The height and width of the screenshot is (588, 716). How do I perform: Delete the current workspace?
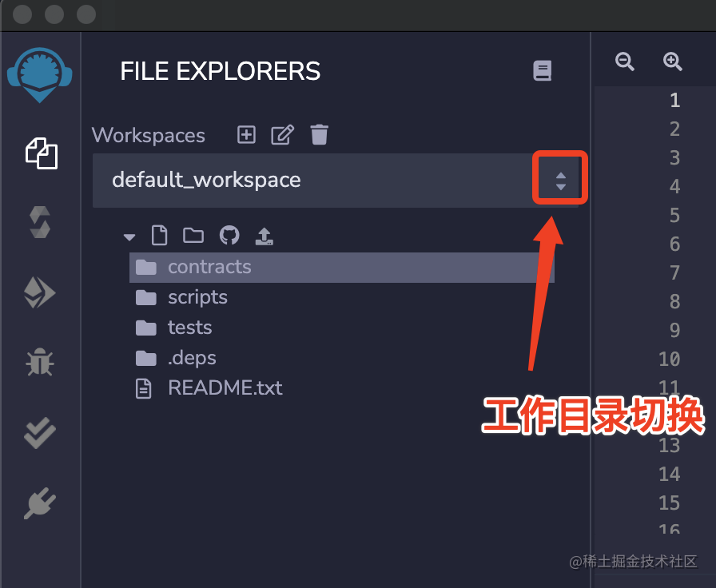pyautogui.click(x=320, y=134)
